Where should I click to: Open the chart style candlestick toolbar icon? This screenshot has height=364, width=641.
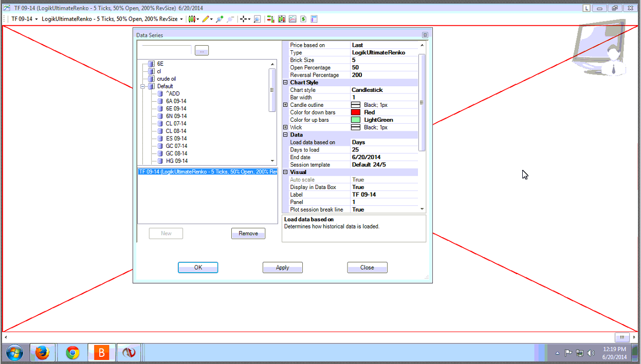tap(192, 19)
